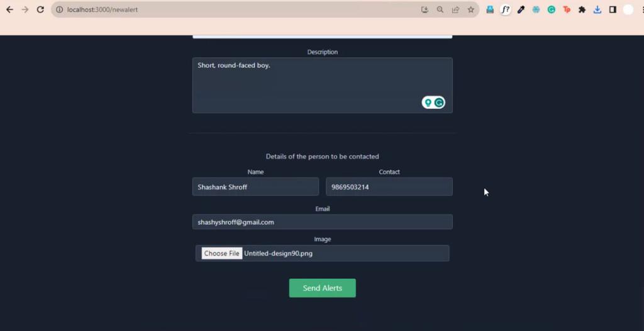Open the puzzle-piece Extensions menu
The width and height of the screenshot is (644, 331).
pos(582,9)
